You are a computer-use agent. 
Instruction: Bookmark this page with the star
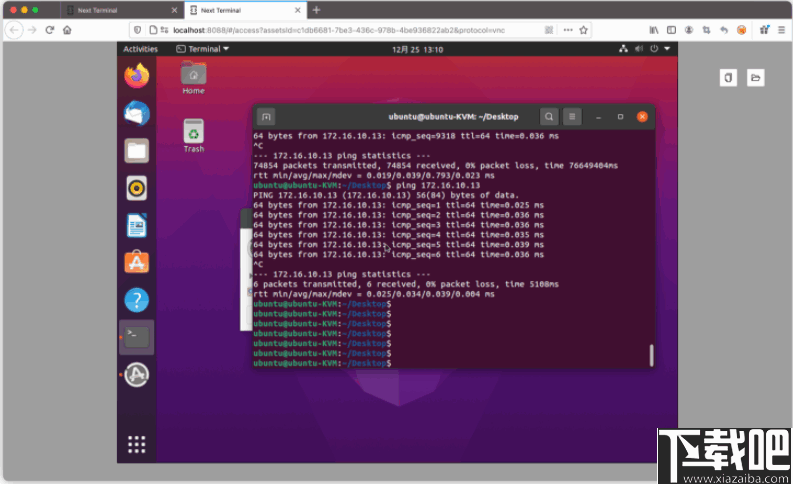584,30
